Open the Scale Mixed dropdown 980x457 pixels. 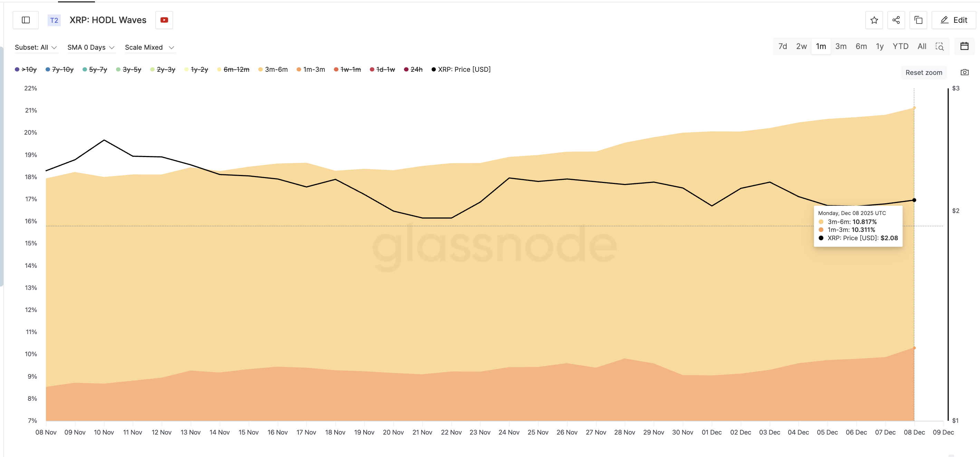[150, 47]
